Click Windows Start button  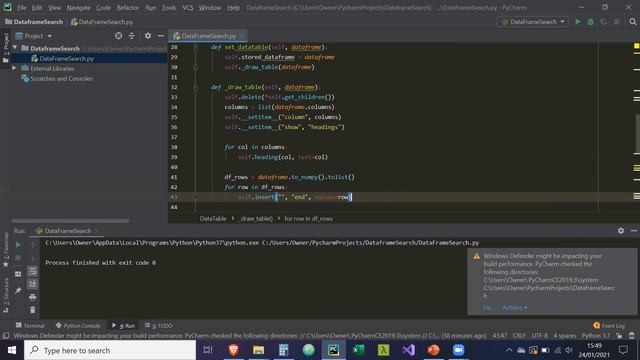[12, 350]
